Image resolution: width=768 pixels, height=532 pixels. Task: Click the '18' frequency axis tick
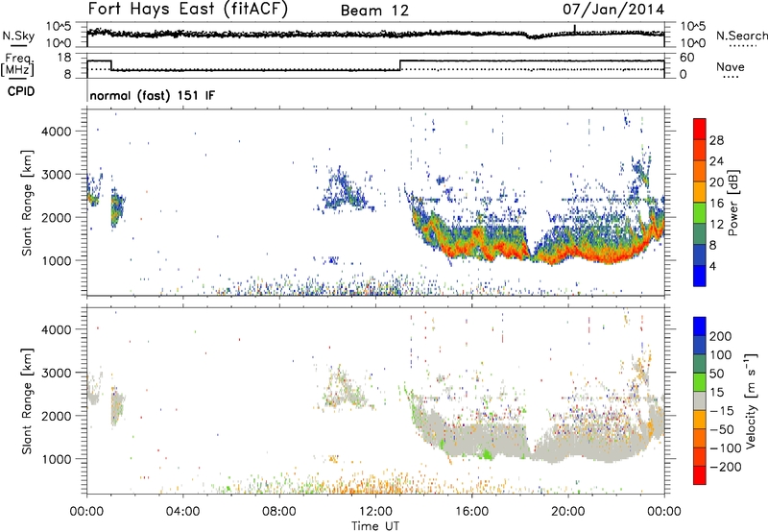[64, 58]
